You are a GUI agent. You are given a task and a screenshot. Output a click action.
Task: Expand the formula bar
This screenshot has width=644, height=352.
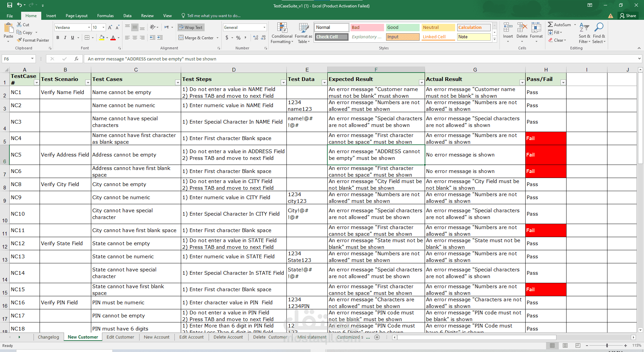tap(639, 59)
